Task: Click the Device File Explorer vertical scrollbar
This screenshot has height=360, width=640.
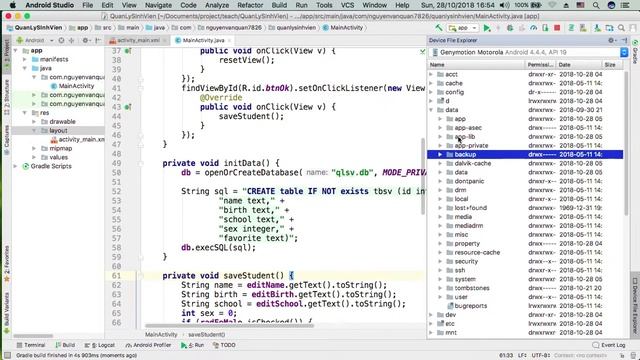Action: [x=626, y=143]
